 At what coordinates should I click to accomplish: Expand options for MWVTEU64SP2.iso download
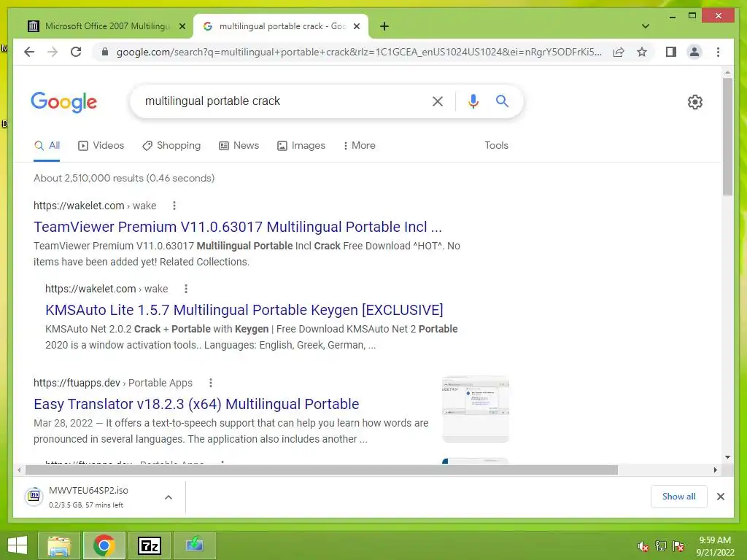coord(169,497)
